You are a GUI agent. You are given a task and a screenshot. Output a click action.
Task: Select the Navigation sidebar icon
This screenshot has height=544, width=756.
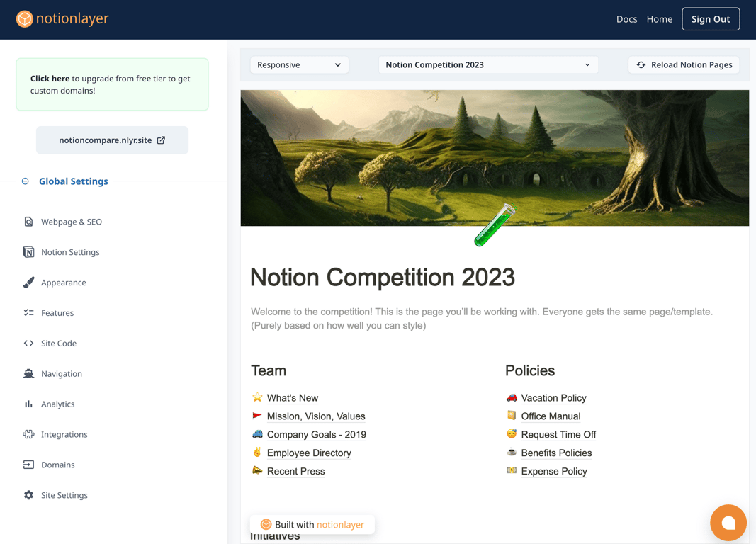point(28,373)
